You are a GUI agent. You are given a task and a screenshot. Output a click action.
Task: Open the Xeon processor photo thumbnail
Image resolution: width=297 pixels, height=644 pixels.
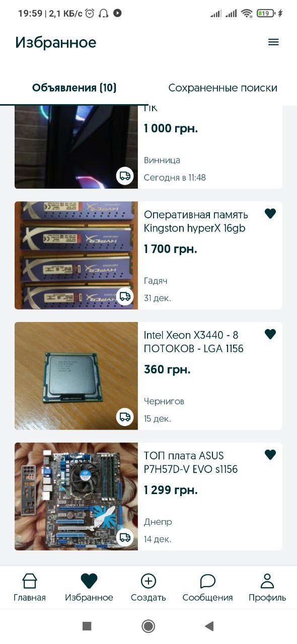click(x=76, y=376)
